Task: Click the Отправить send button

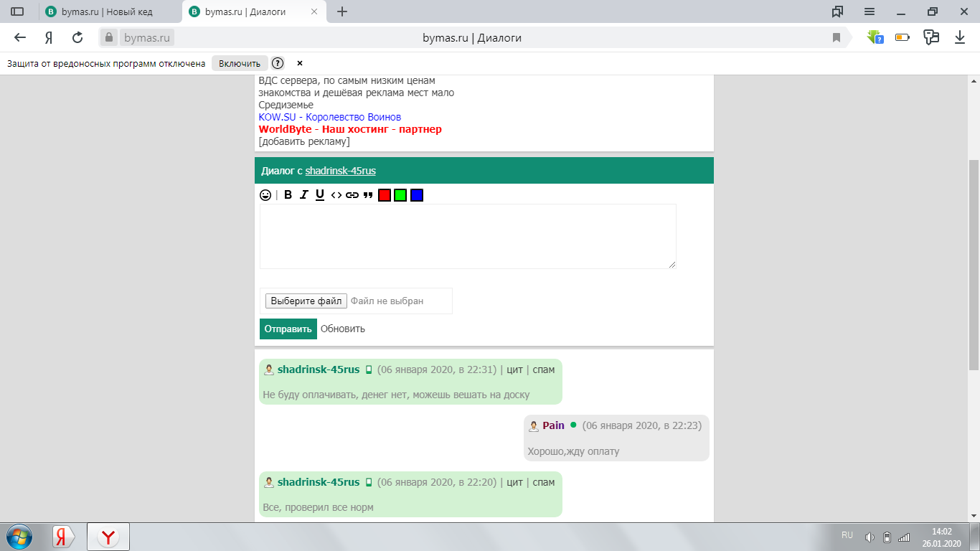Action: (288, 329)
